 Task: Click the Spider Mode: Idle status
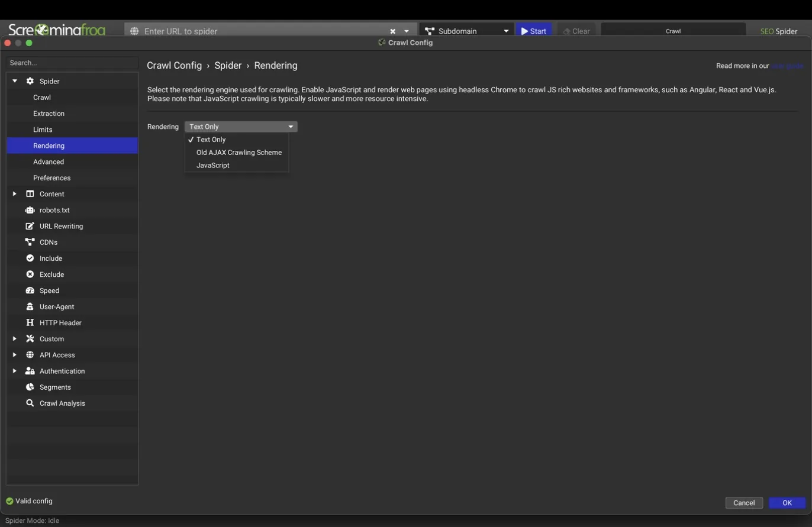[x=32, y=520]
